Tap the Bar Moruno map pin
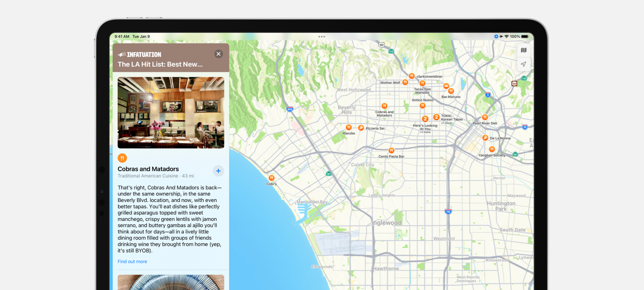The height and width of the screenshot is (290, 644). (x=451, y=91)
